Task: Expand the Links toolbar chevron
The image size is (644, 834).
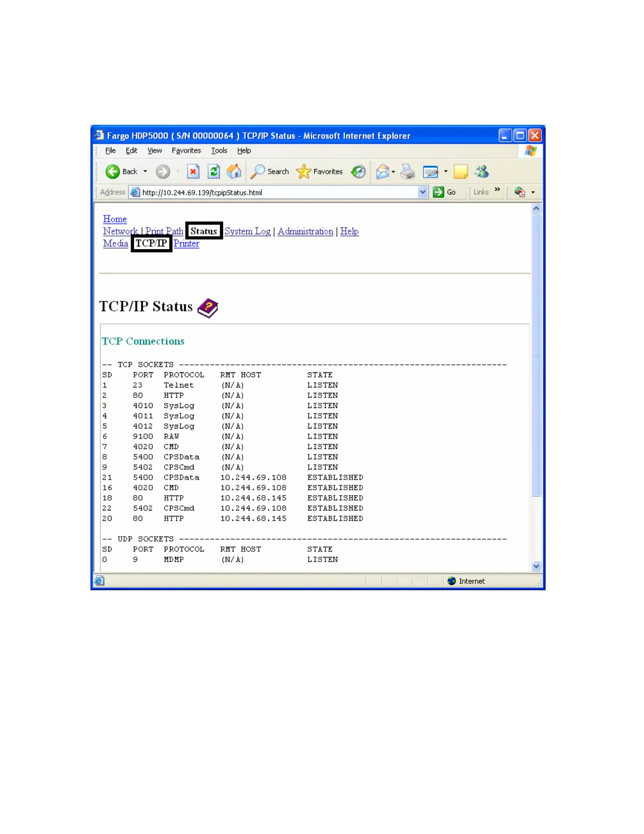Action: (x=497, y=190)
